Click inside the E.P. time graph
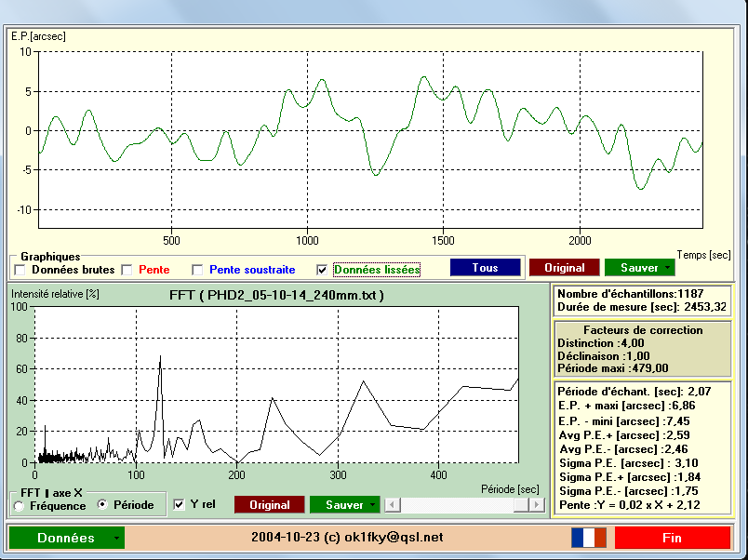Viewport: 748px width, 560px height. (x=370, y=140)
